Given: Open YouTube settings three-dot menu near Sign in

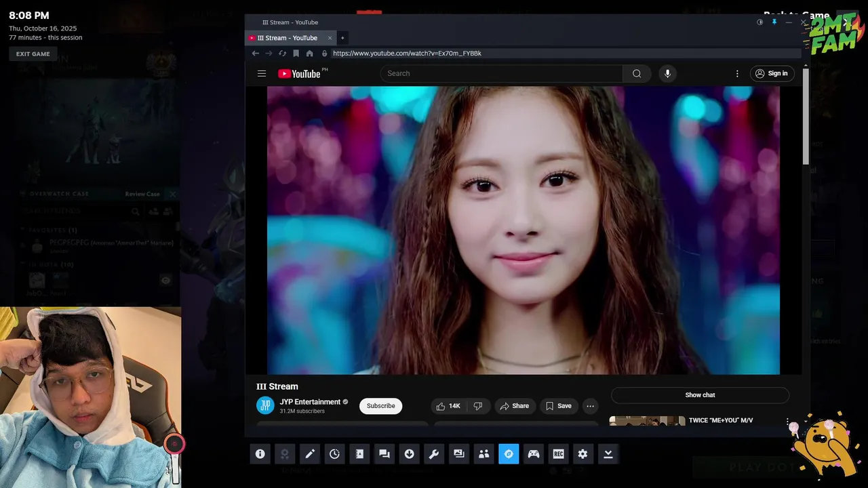Looking at the screenshot, I should 737,74.
